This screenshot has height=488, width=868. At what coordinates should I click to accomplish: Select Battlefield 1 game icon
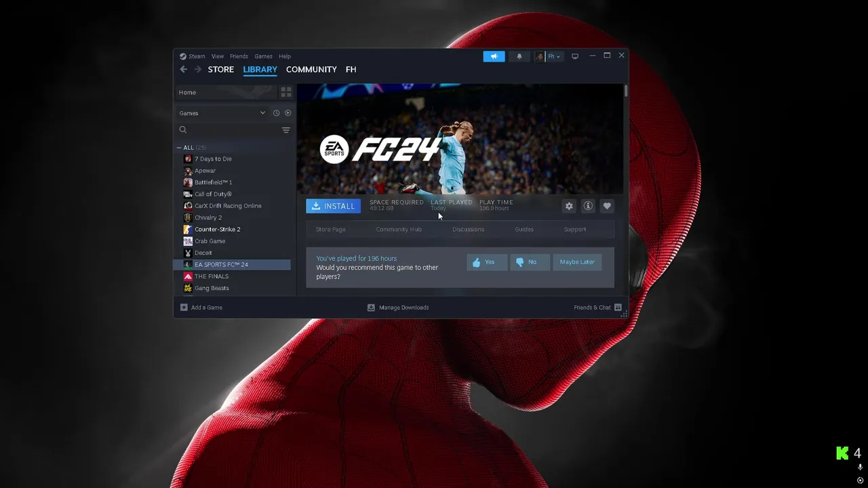tap(188, 182)
